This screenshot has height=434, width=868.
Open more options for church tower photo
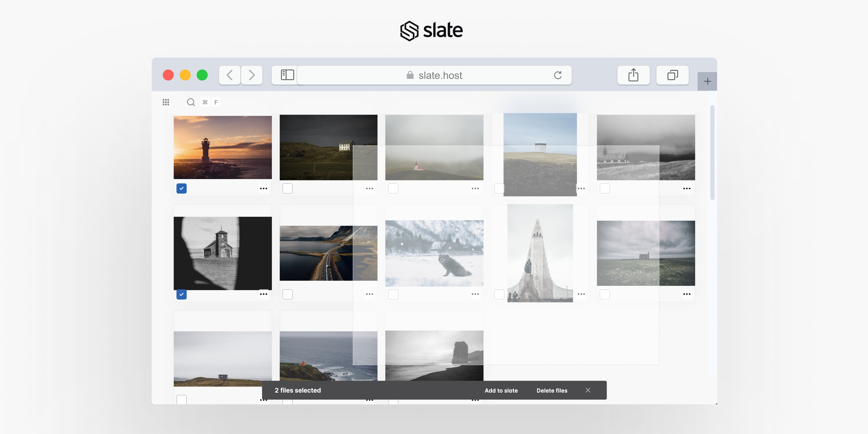pyautogui.click(x=581, y=294)
